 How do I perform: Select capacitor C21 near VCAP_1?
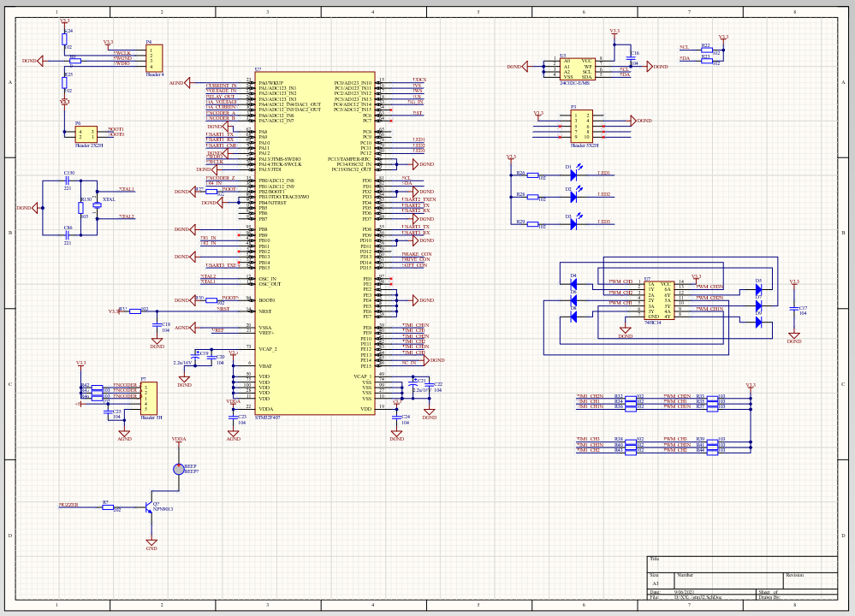pyautogui.click(x=413, y=384)
